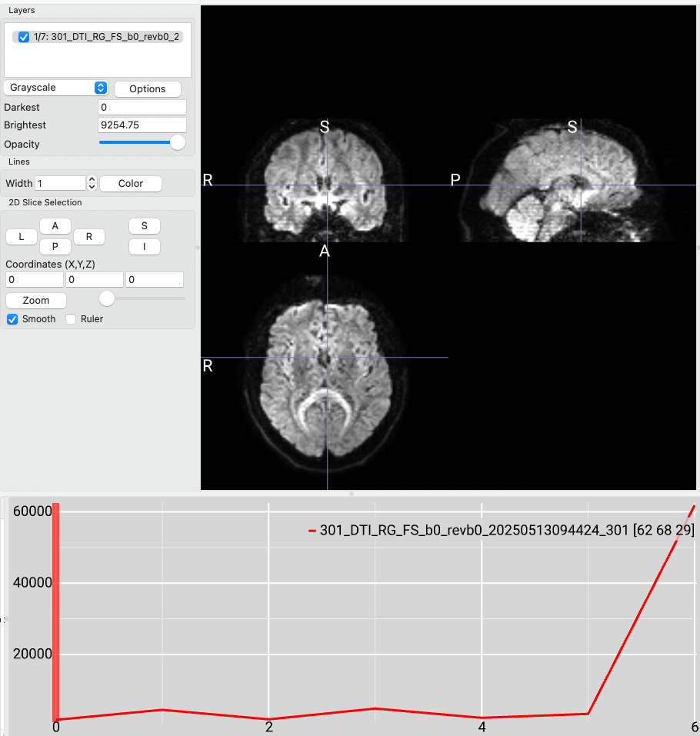Click the Y coordinate field
This screenshot has width=700, height=736.
[x=95, y=280]
